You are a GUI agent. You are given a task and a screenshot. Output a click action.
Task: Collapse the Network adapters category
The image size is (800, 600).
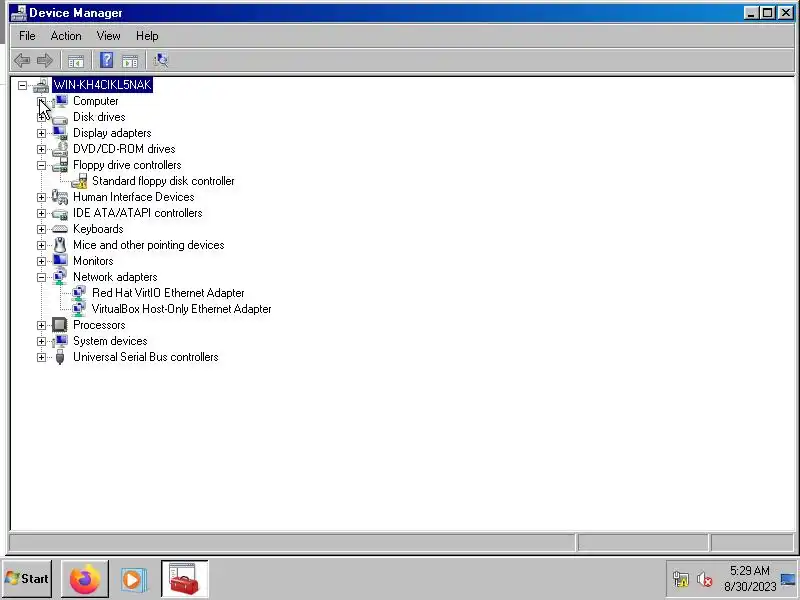click(41, 278)
